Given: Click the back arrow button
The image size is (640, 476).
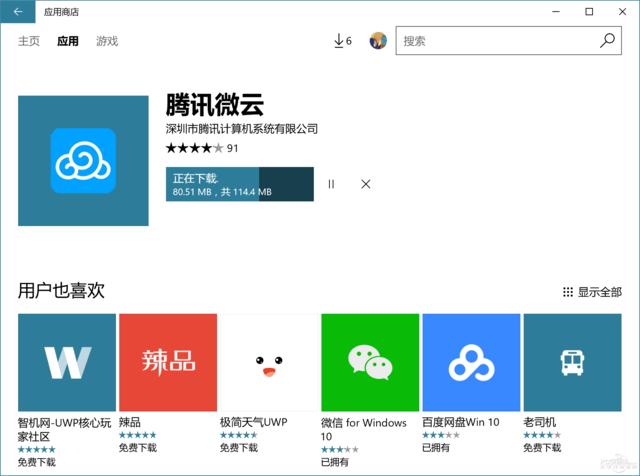Looking at the screenshot, I should pos(18,12).
